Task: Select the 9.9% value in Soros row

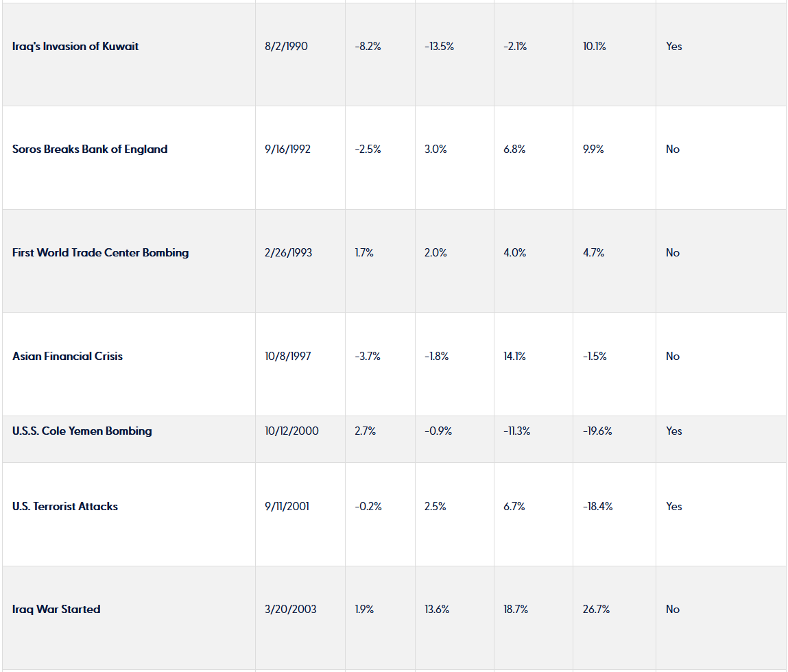Action: point(593,149)
